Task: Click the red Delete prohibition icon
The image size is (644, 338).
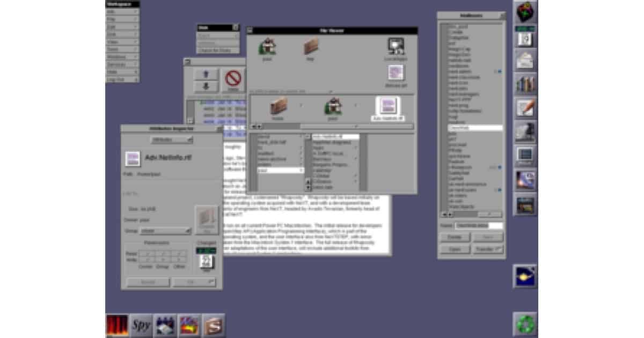Action: click(x=233, y=79)
